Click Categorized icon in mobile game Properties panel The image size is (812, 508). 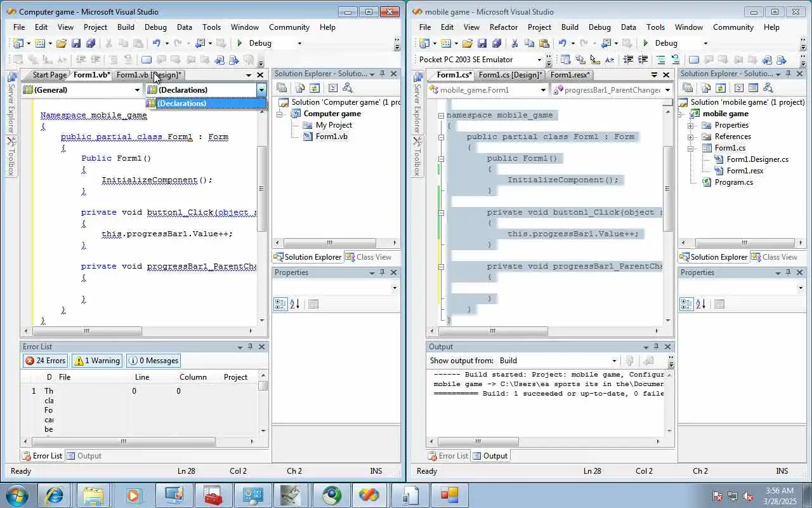click(x=686, y=304)
